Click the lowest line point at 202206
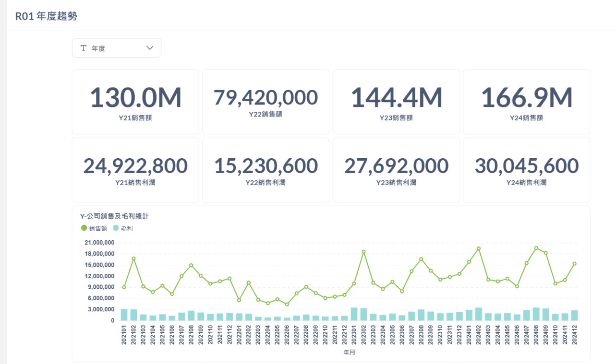The width and height of the screenshot is (616, 364). point(287,305)
